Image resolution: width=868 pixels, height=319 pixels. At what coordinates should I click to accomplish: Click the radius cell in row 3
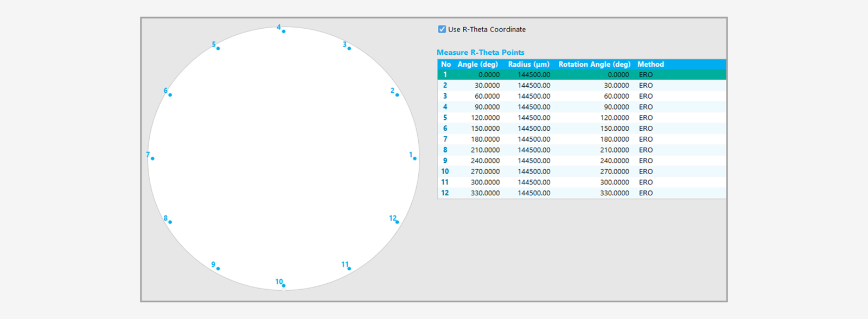533,96
